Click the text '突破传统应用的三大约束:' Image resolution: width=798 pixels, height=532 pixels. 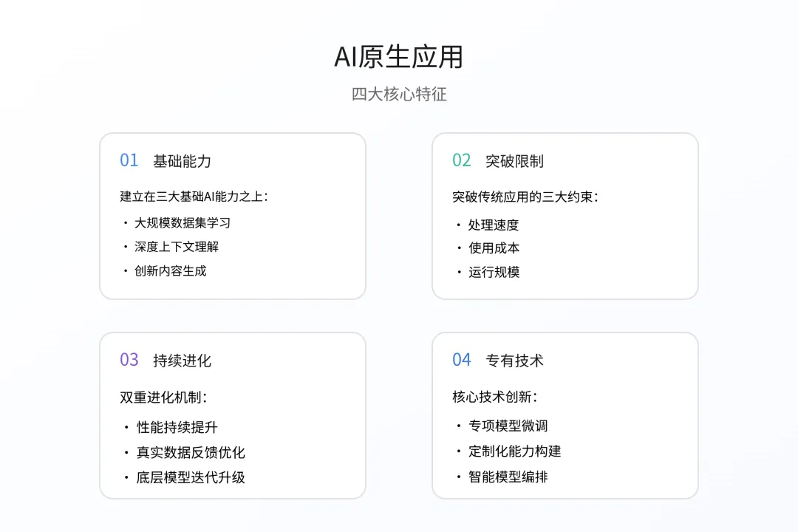coord(525,197)
